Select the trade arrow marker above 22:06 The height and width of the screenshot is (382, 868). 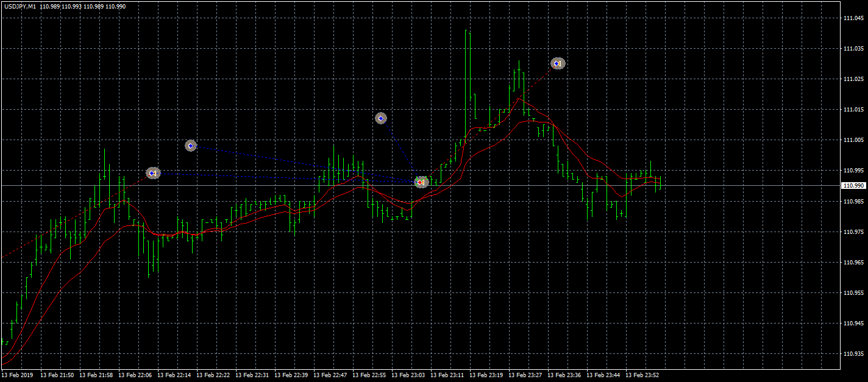153,174
